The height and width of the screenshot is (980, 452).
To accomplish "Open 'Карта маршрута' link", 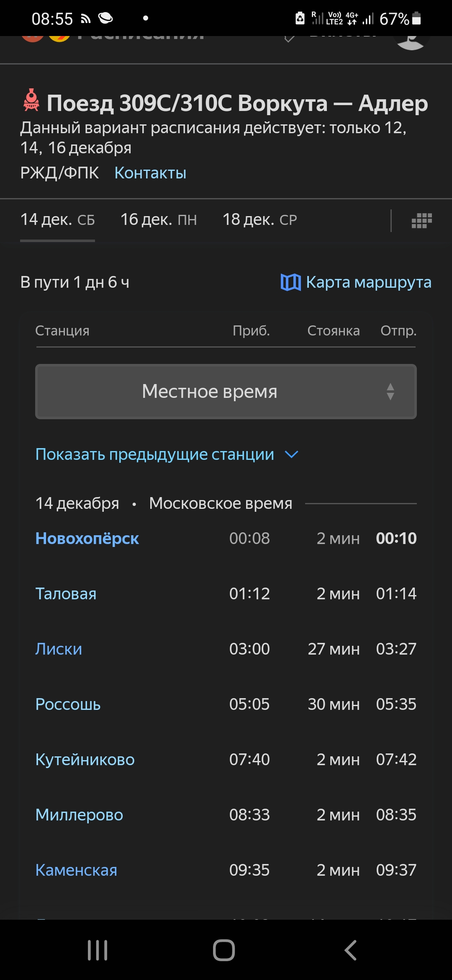I will [x=368, y=282].
